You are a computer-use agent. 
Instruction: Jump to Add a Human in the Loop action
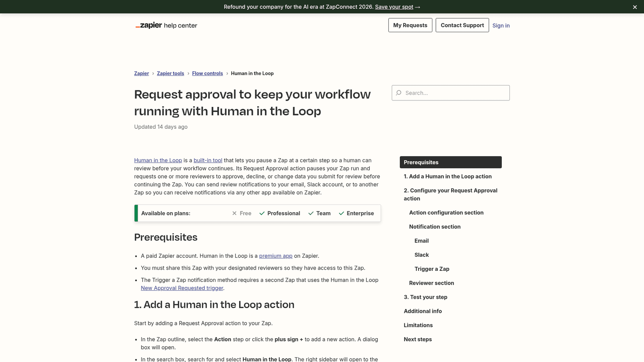(x=448, y=176)
